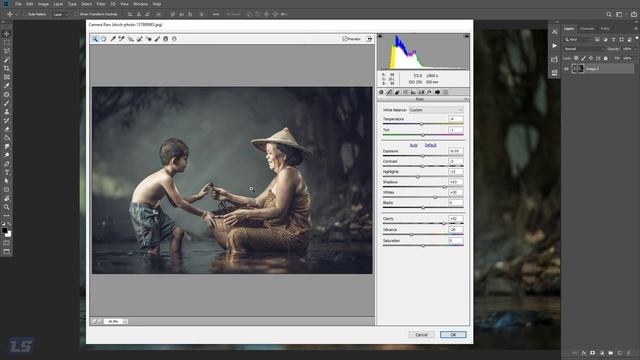This screenshot has width=640, height=360.
Task: Open the layer blend mode dropdown
Action: tap(584, 49)
